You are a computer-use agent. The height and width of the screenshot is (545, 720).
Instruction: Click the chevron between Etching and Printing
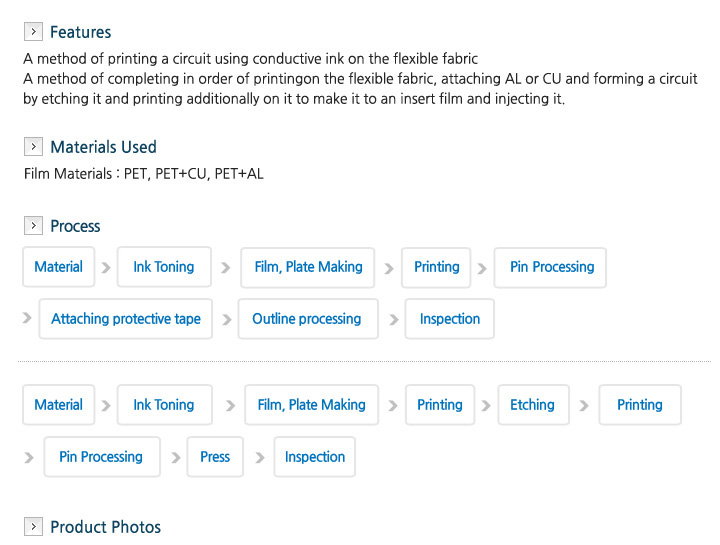(584, 406)
